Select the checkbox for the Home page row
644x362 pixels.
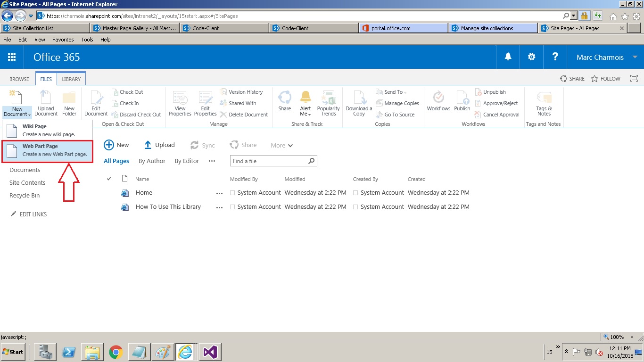[231, 192]
